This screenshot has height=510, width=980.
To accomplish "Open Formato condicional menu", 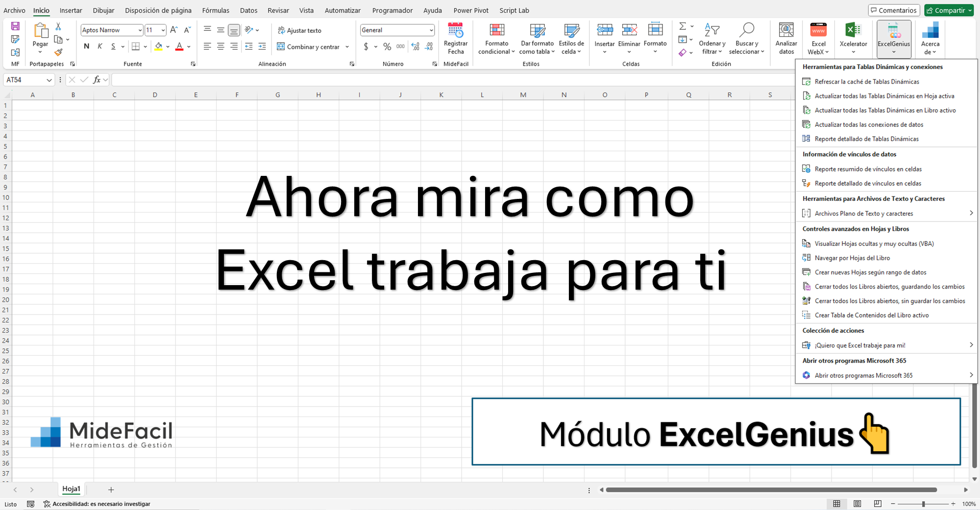I will 496,39.
